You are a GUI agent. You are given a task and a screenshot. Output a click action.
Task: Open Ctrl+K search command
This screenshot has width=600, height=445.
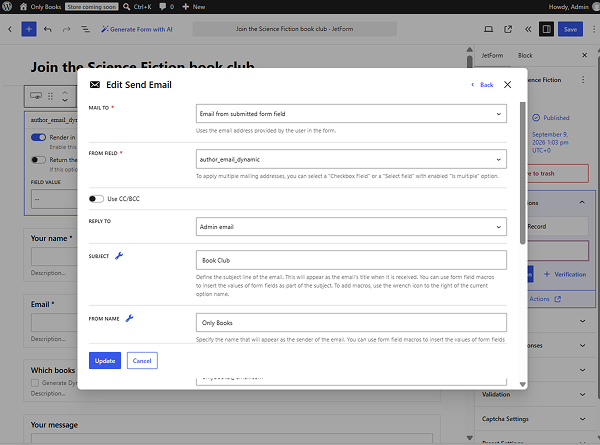137,7
